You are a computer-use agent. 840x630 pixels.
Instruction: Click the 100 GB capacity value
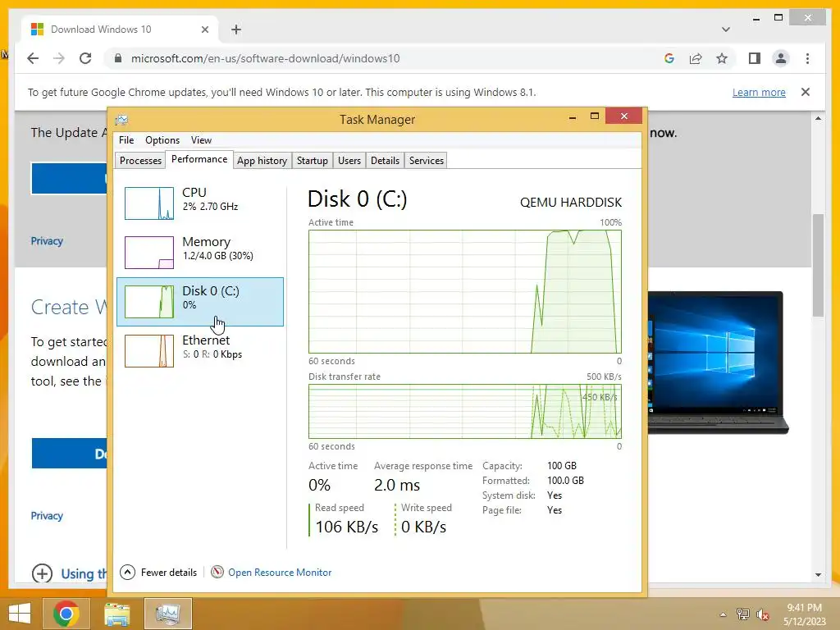pos(561,466)
